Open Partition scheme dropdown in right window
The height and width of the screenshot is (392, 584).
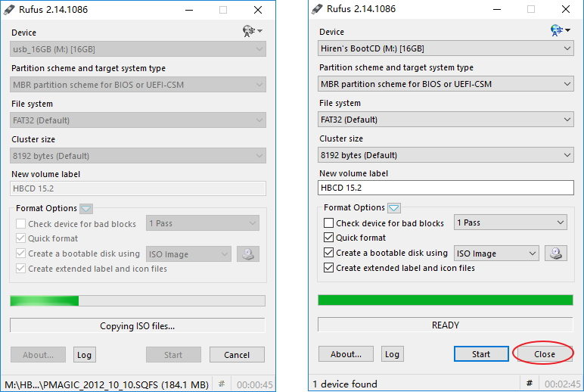click(446, 84)
